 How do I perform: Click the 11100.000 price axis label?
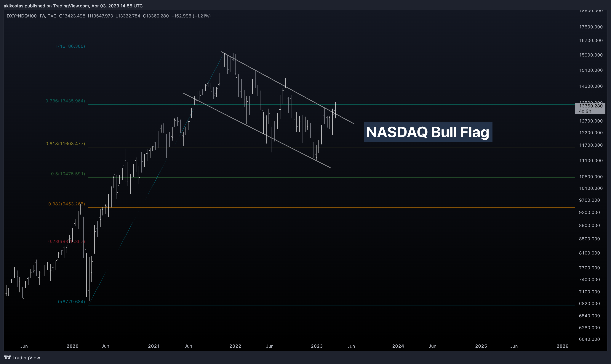(591, 161)
